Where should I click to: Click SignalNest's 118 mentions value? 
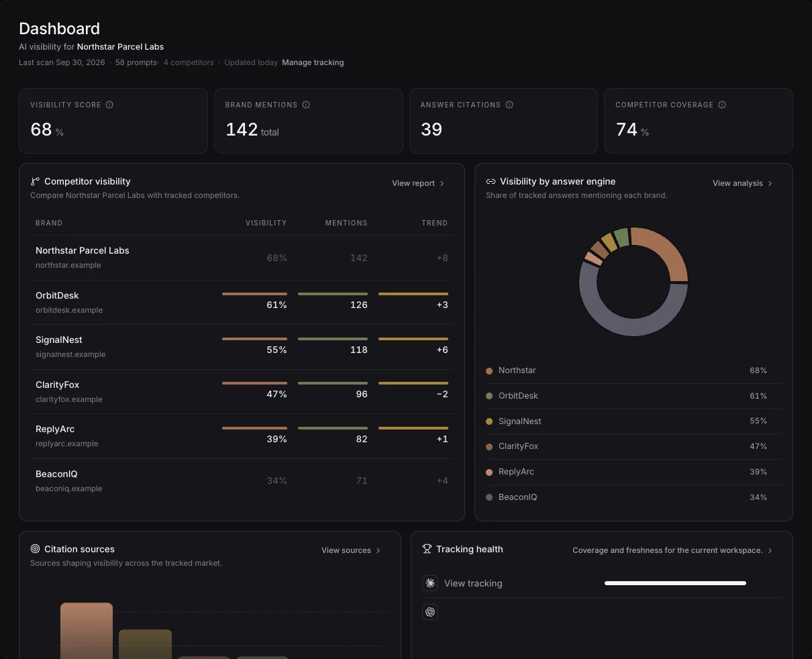[359, 350]
